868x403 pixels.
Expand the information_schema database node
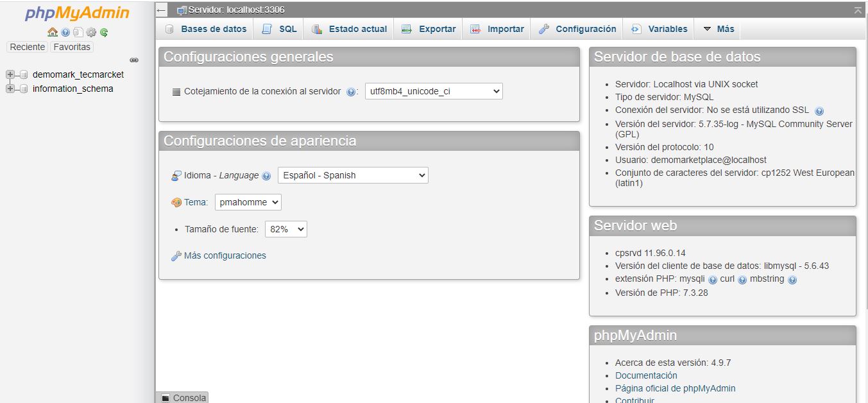pyautogui.click(x=10, y=89)
